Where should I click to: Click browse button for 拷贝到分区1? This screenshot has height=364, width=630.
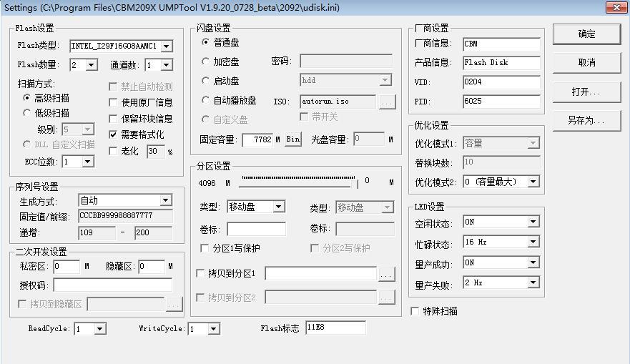pyautogui.click(x=386, y=274)
